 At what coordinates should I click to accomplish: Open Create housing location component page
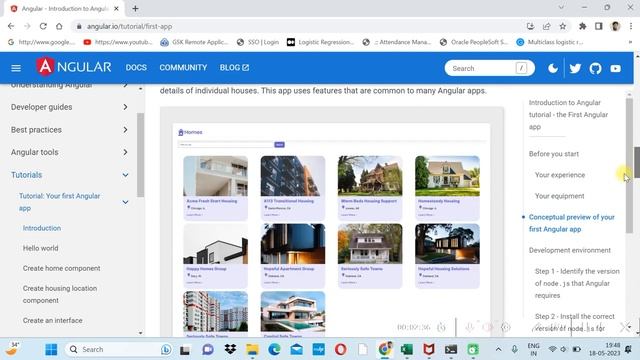(60, 294)
